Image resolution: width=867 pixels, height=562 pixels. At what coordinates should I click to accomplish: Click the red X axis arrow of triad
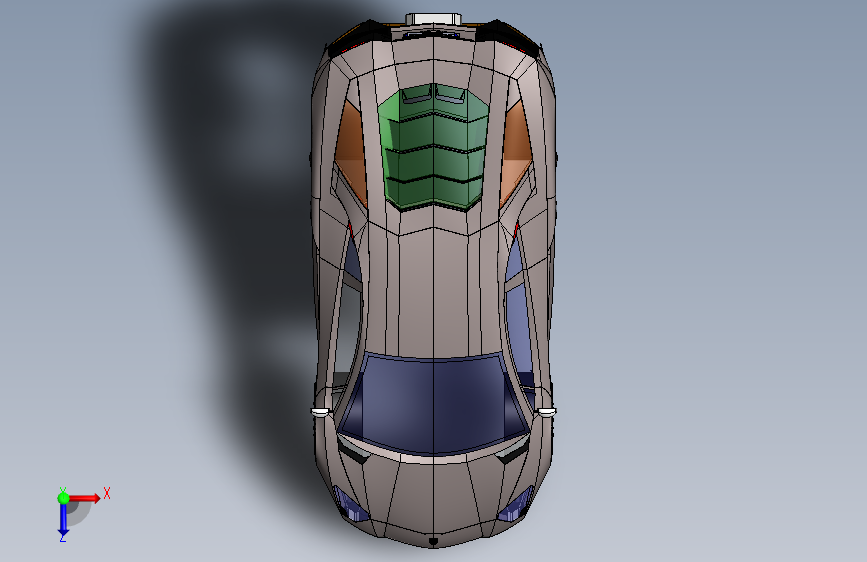(86, 498)
